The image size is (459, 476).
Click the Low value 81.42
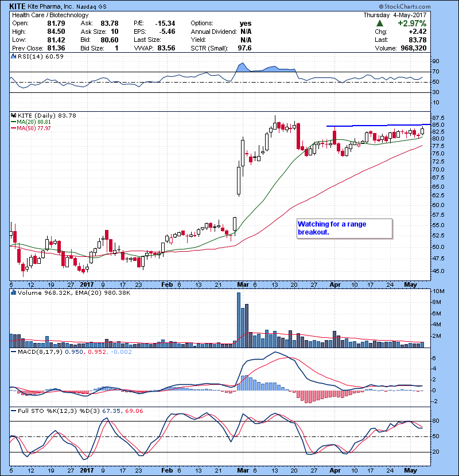(56, 40)
